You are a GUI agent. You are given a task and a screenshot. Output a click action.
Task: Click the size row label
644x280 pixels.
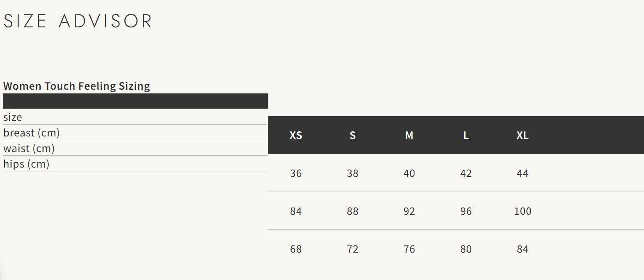coord(13,117)
